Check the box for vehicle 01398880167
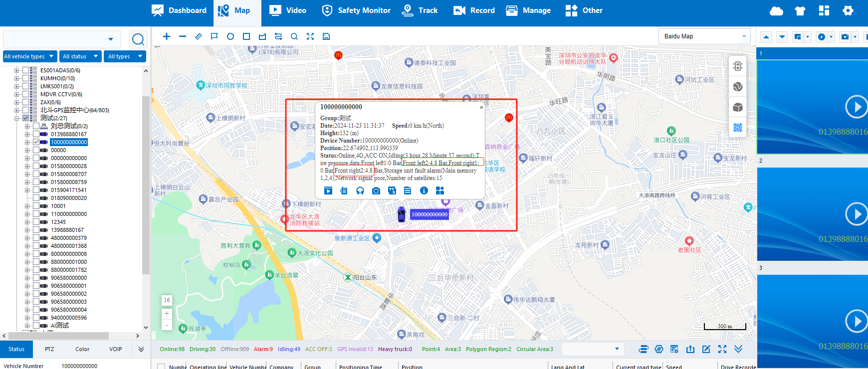Viewport: 868px width, 369px height. [36, 134]
